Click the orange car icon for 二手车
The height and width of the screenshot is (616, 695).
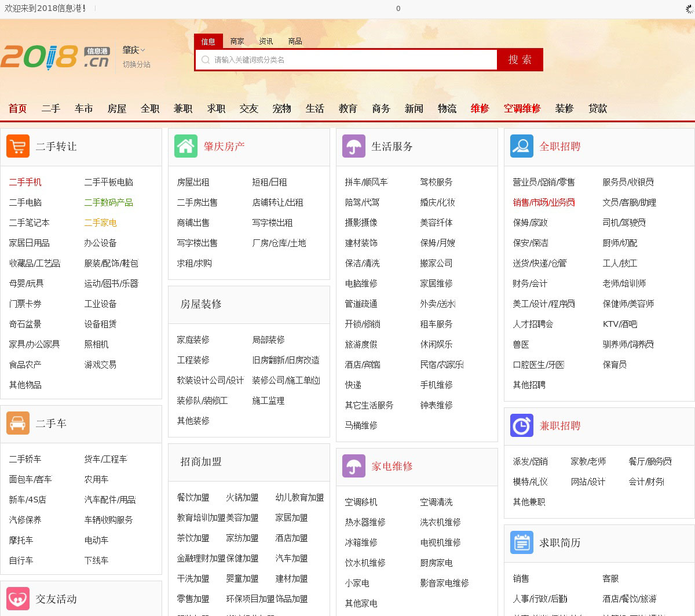tap(18, 423)
